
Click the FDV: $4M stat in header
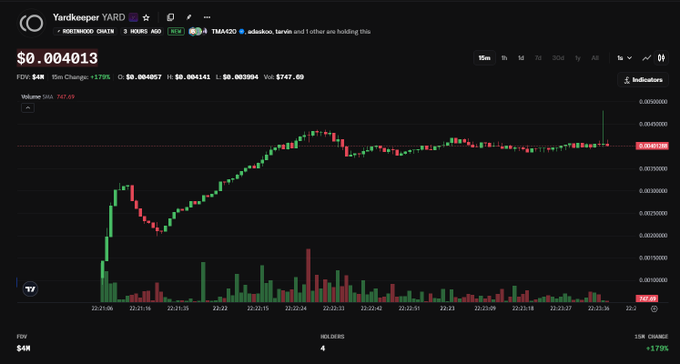[x=30, y=77]
